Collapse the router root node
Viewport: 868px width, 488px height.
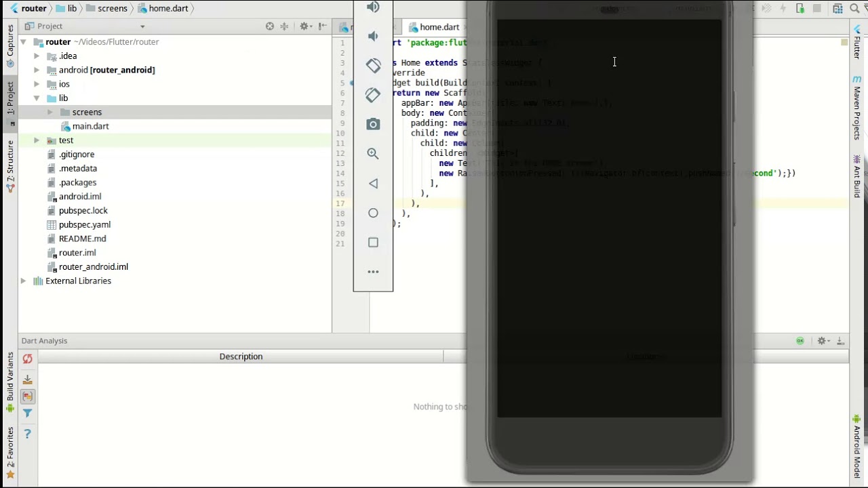[24, 42]
